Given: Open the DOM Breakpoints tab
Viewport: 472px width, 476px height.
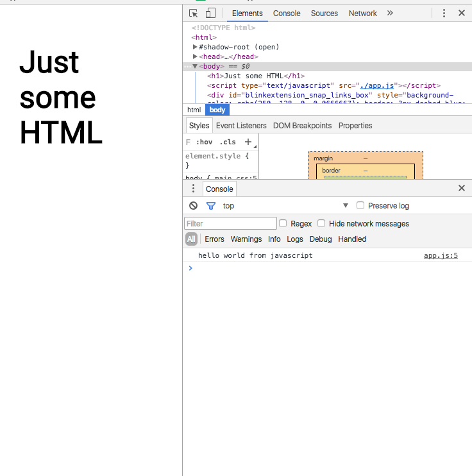Looking at the screenshot, I should [x=302, y=126].
